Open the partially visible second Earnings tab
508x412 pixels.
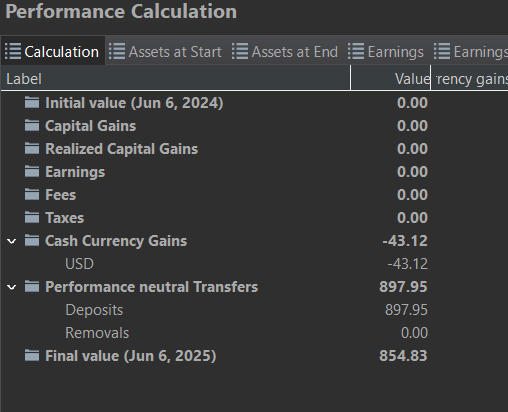pos(469,51)
